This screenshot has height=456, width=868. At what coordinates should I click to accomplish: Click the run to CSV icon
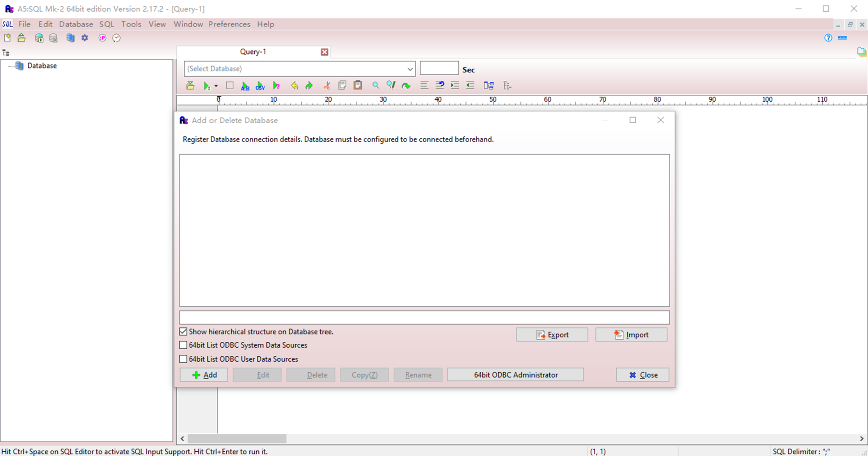click(260, 86)
